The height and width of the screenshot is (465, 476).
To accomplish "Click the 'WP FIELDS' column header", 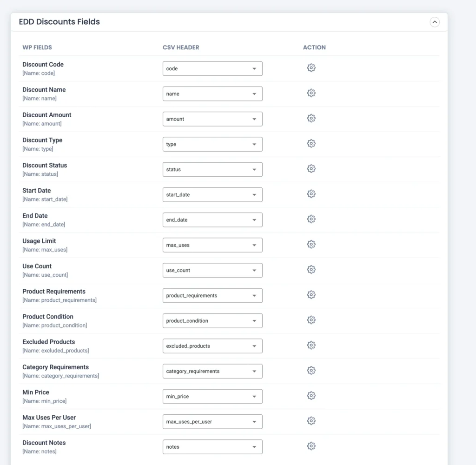I will pos(37,47).
